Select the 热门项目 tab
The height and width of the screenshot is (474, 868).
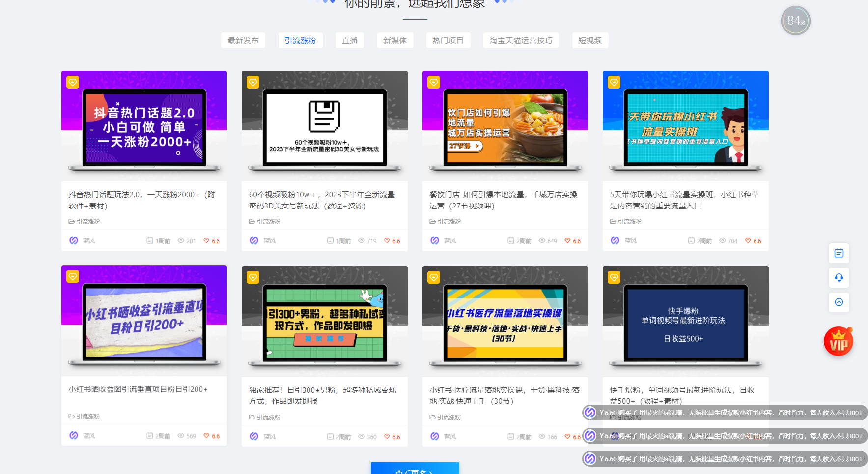tap(448, 40)
